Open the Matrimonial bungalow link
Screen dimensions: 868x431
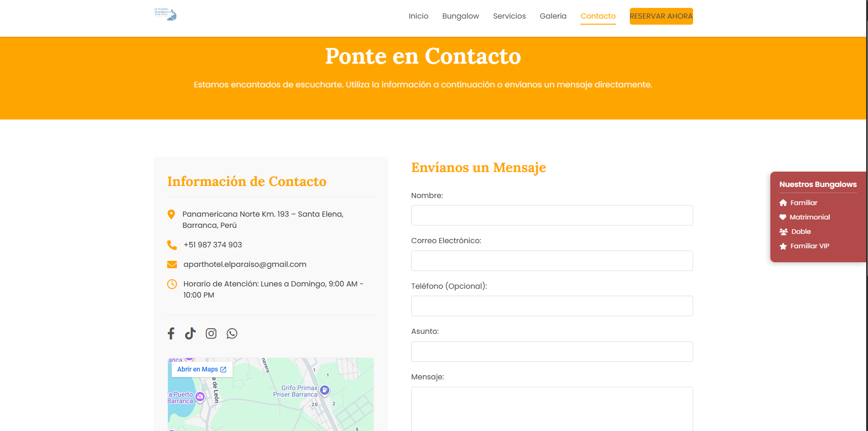[810, 217]
